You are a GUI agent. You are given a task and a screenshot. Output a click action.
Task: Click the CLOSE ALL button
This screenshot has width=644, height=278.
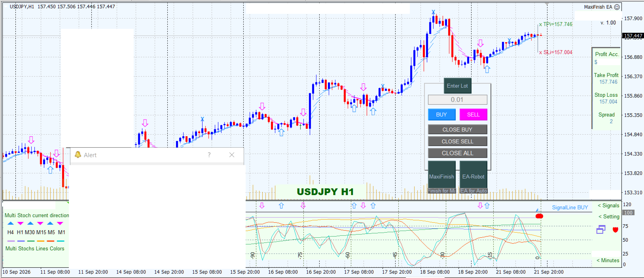pyautogui.click(x=457, y=153)
